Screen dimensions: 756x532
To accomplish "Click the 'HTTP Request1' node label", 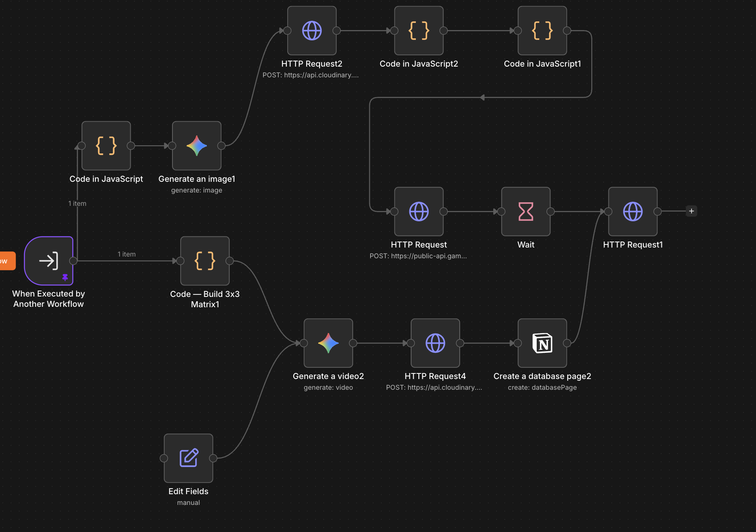I will (633, 245).
